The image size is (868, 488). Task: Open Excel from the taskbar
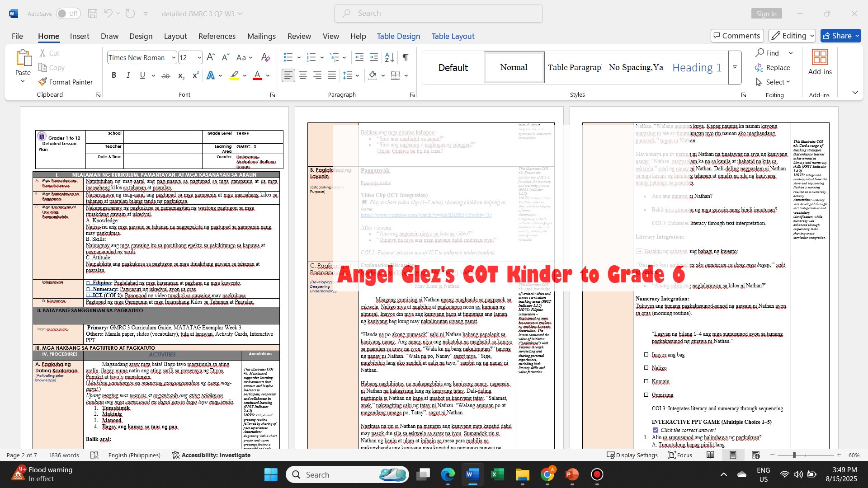pos(497,474)
